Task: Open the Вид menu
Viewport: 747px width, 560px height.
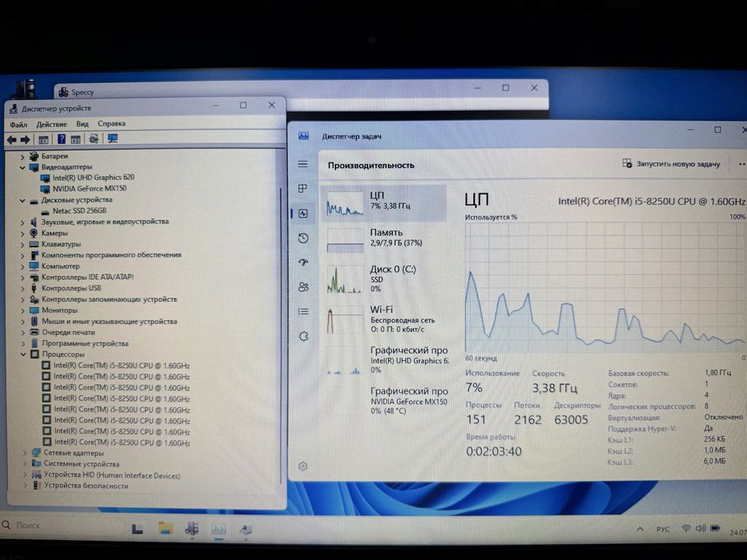Action: point(82,124)
